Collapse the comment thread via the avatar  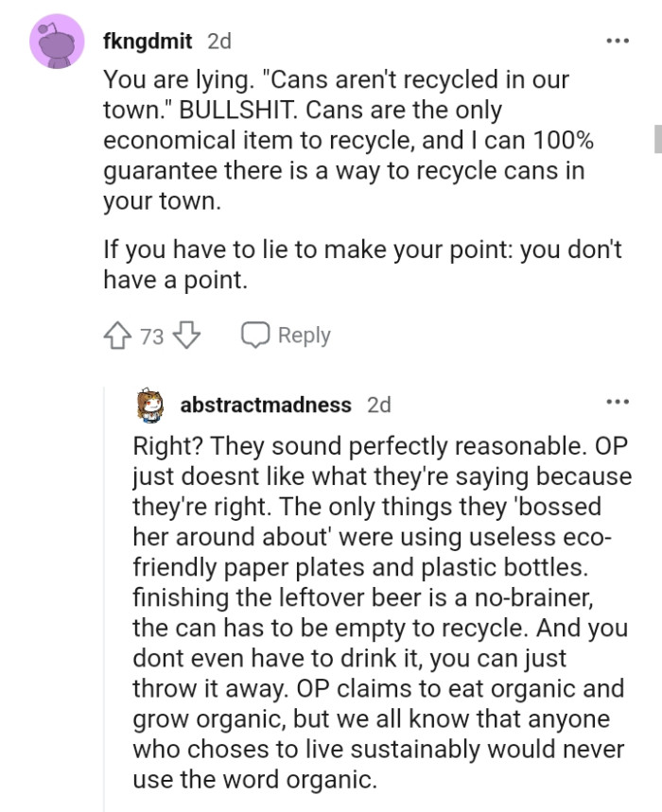(x=57, y=42)
